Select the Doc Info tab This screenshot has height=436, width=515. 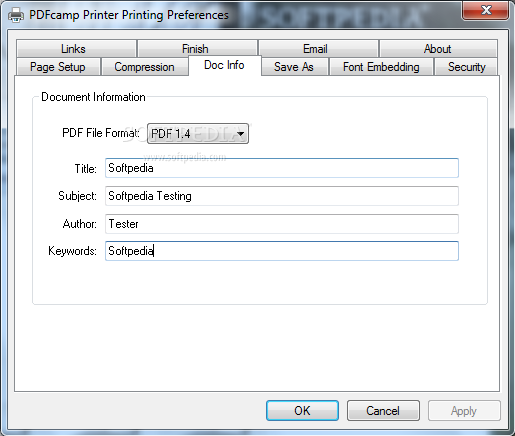[x=225, y=65]
